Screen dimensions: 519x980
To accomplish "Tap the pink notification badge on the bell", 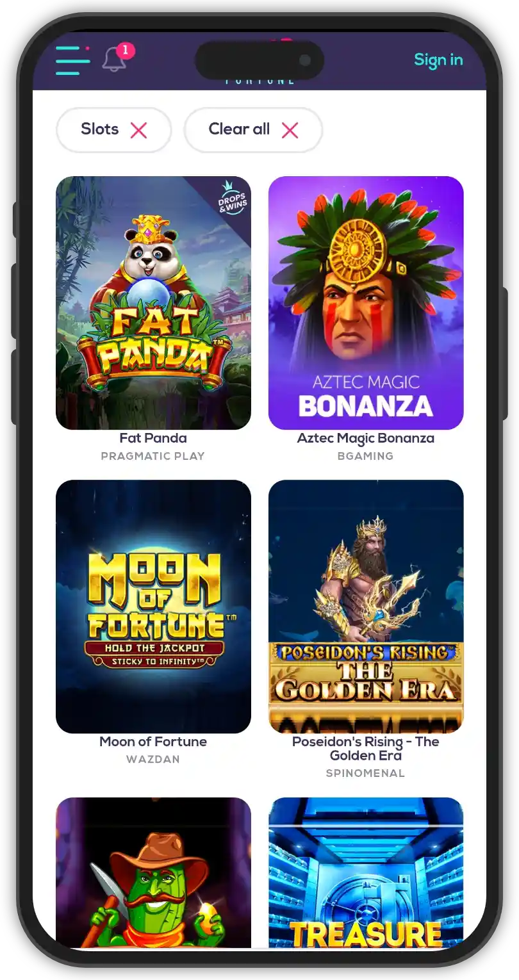I will tap(126, 50).
